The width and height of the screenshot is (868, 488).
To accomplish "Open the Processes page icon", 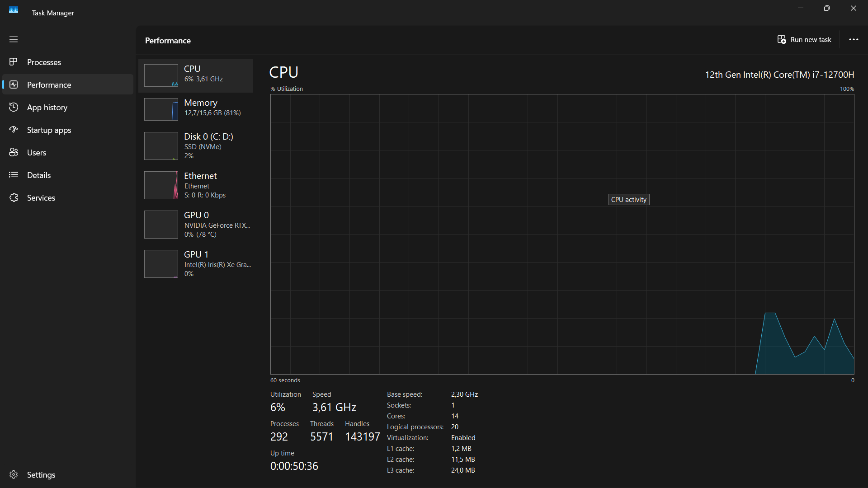I will click(x=14, y=62).
